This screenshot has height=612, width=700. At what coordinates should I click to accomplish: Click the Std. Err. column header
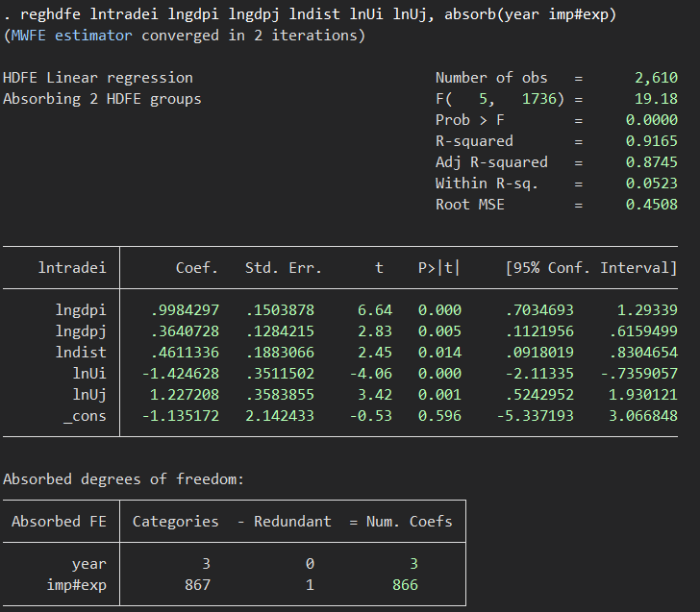coord(284,267)
